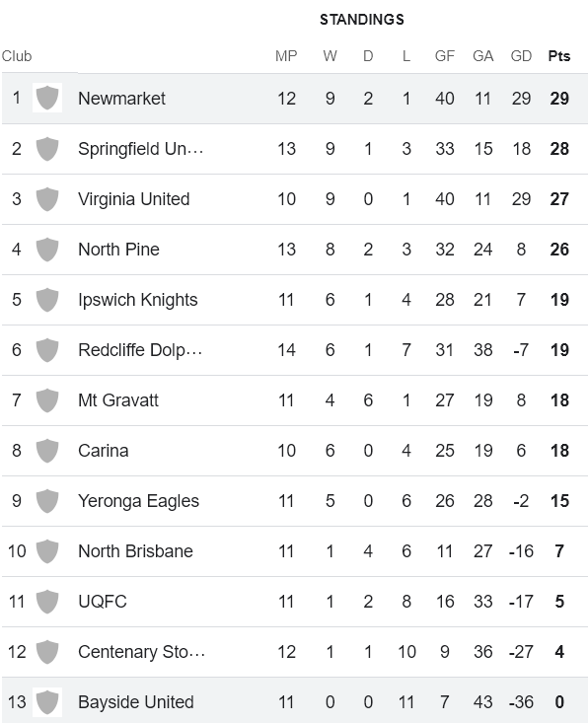This screenshot has height=723, width=588.
Task: Click the Bayside United shield icon
Action: tap(47, 701)
